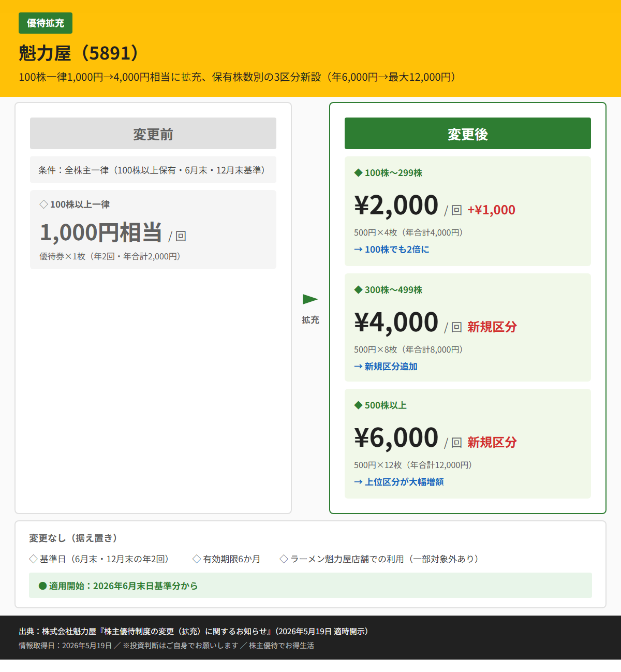Click the green 変更後 header
The image size is (621, 672).
pyautogui.click(x=468, y=134)
